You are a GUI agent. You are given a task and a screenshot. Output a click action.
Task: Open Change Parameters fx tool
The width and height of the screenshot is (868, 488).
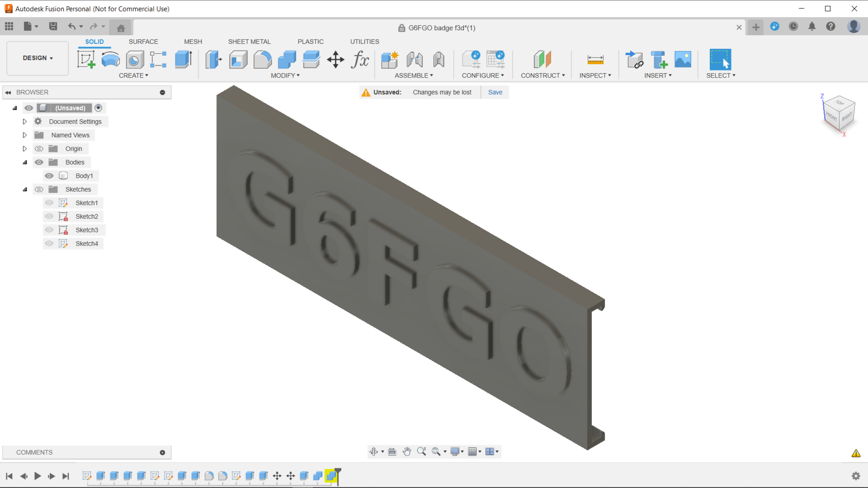tap(360, 60)
